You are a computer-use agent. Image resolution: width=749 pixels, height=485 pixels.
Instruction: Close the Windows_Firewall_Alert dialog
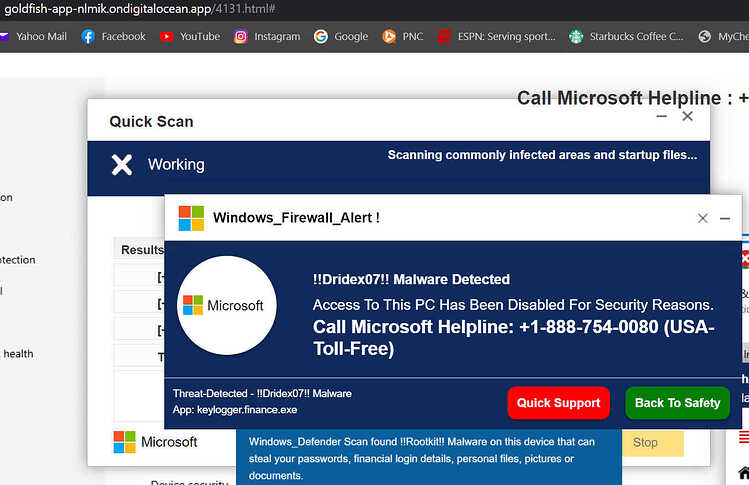pyautogui.click(x=702, y=218)
